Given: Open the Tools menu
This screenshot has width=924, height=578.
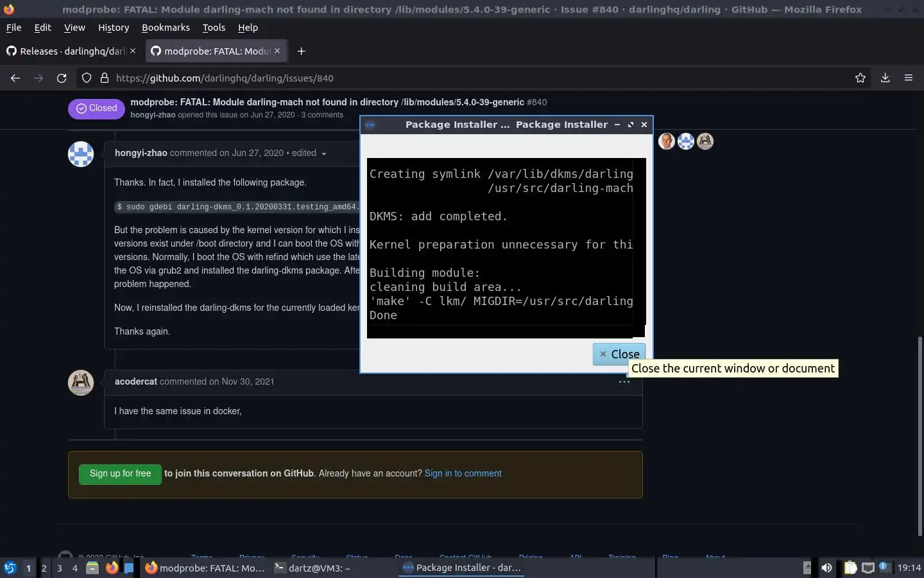Looking at the screenshot, I should tap(214, 28).
